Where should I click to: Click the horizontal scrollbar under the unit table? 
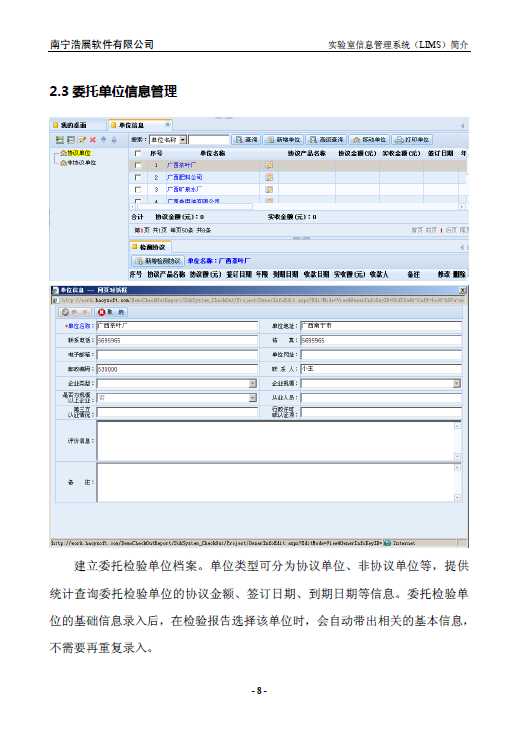(x=297, y=206)
